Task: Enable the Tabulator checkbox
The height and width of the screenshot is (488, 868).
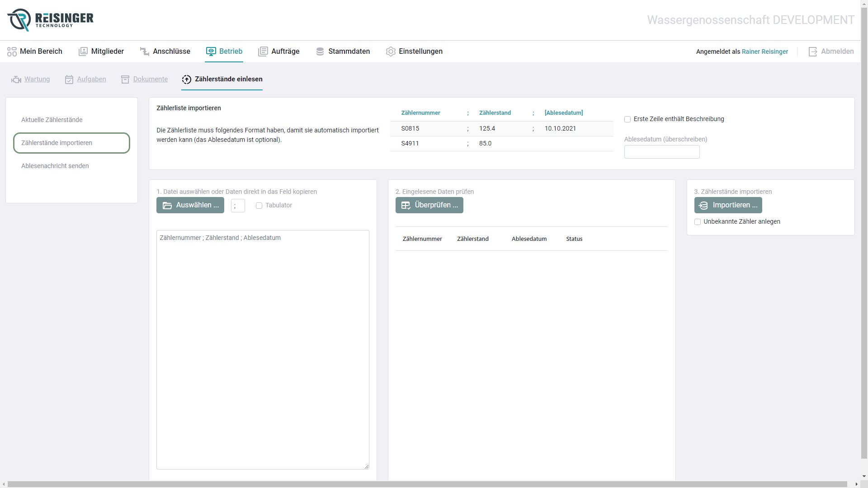Action: tap(259, 206)
